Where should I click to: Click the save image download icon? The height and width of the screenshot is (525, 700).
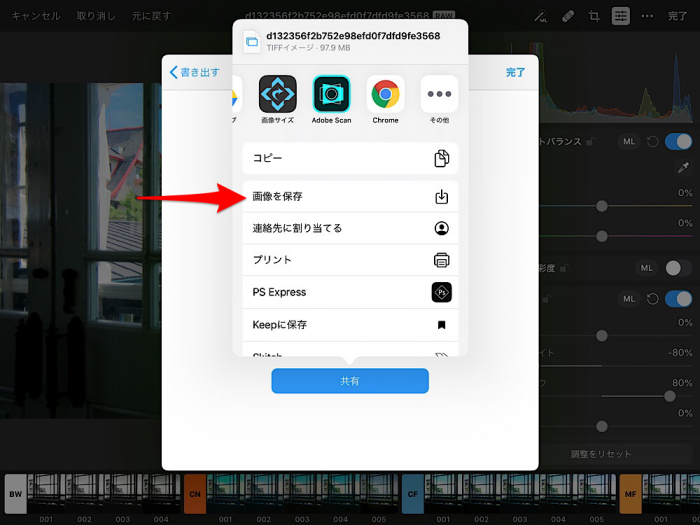(442, 196)
